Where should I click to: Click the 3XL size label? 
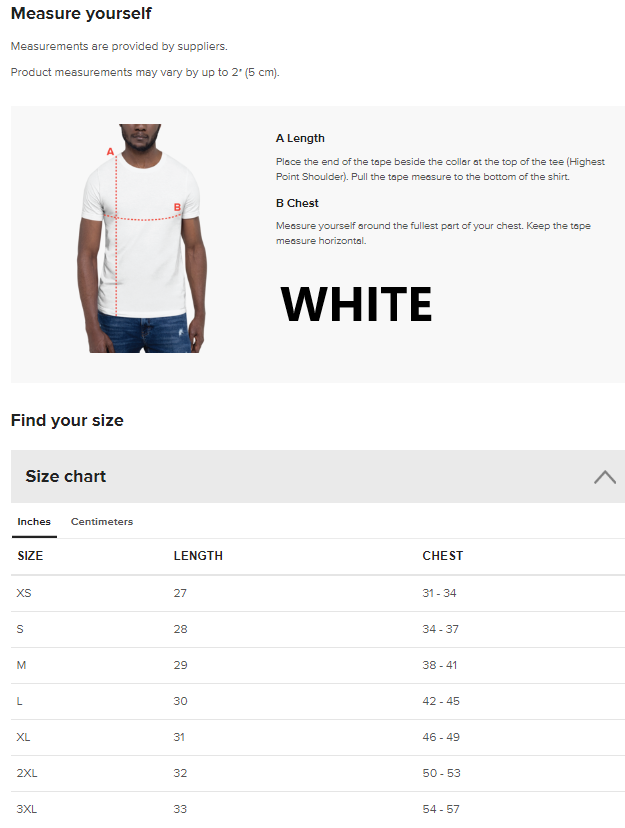pyautogui.click(x=27, y=809)
